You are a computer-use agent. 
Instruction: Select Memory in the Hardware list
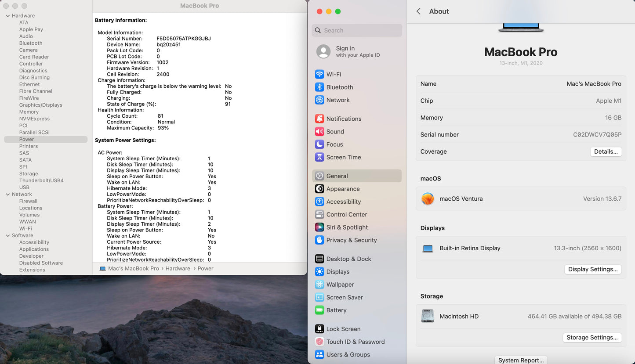pyautogui.click(x=29, y=112)
